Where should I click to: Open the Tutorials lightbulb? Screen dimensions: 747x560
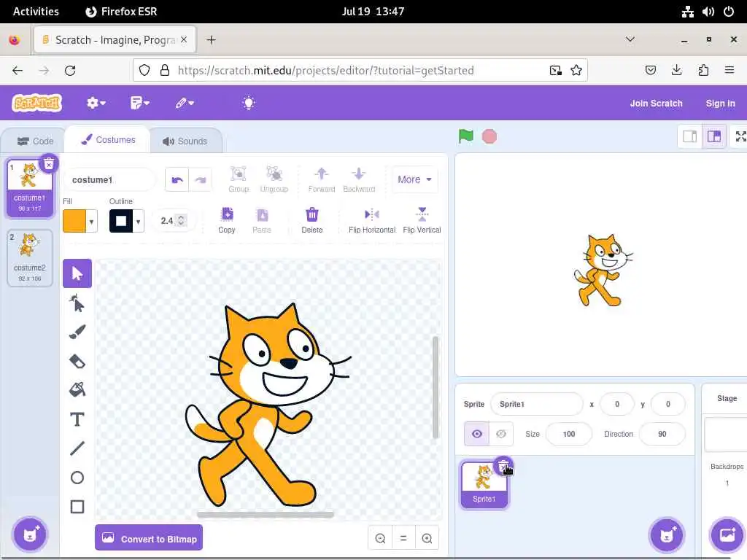pyautogui.click(x=249, y=103)
